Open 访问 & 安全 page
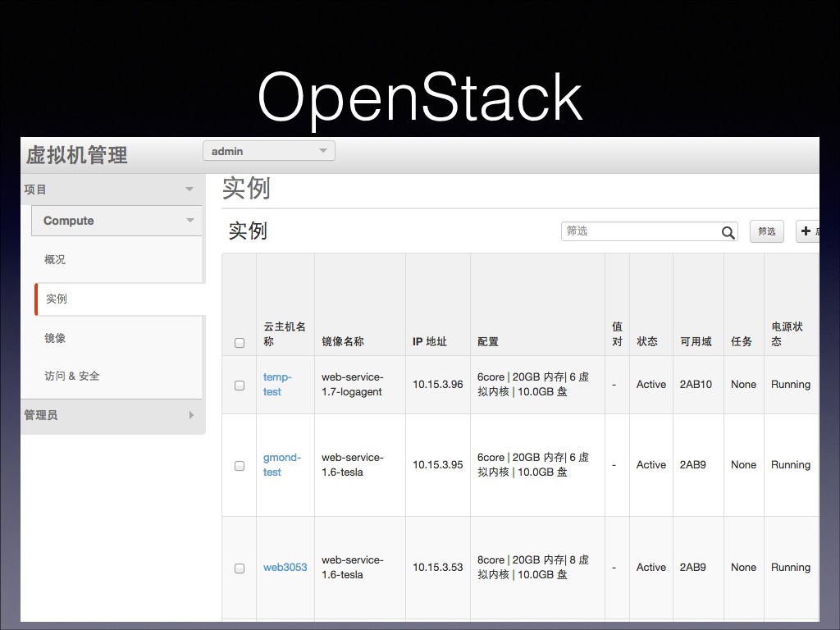This screenshot has height=630, width=840. [72, 376]
